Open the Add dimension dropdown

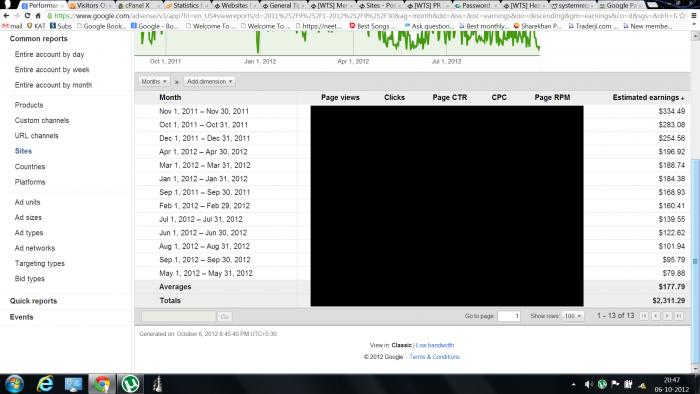coord(209,82)
